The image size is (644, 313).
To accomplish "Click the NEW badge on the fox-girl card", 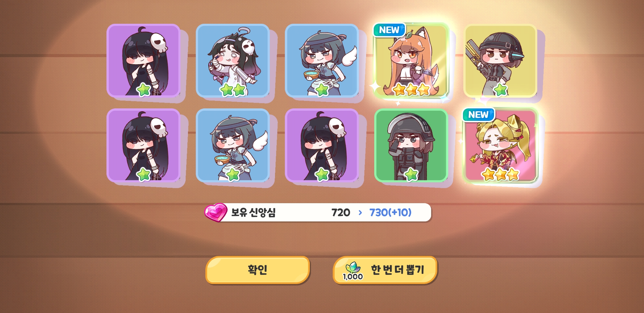I will (x=389, y=30).
